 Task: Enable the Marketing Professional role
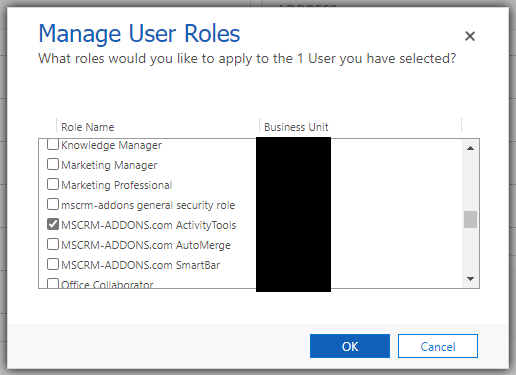tap(53, 184)
